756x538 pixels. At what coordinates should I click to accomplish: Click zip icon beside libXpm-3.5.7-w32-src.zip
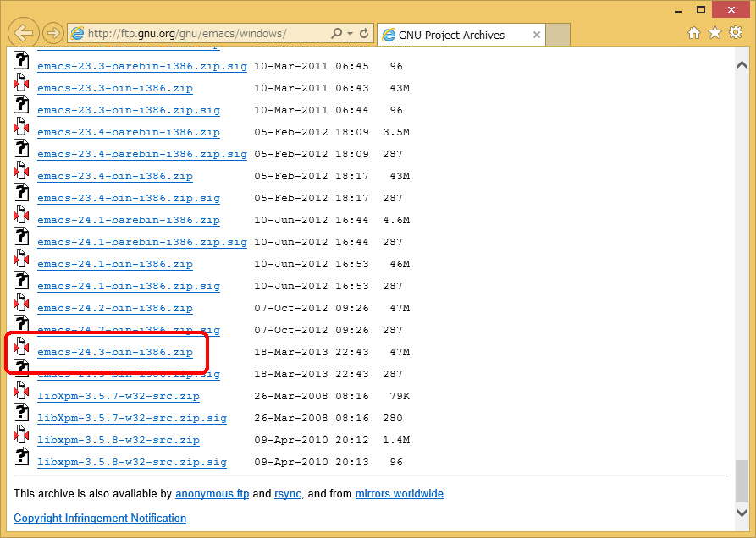click(21, 390)
